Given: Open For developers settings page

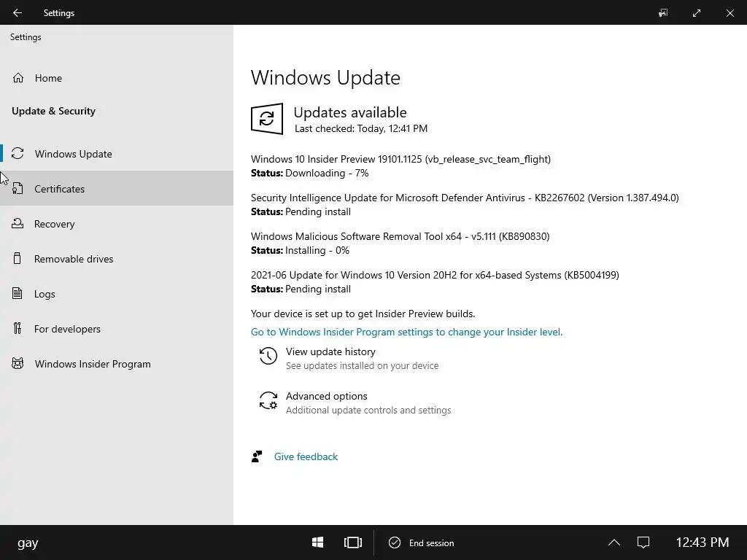Looking at the screenshot, I should (117, 329).
